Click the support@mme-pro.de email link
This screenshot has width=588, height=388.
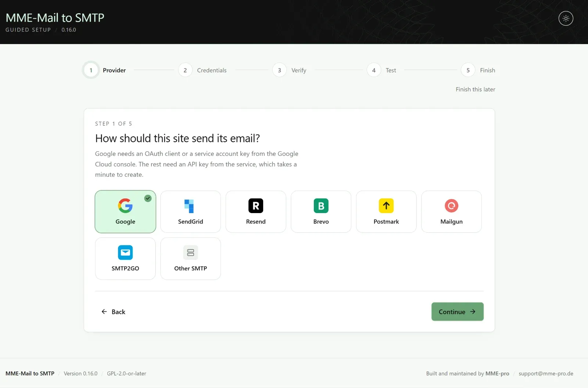pyautogui.click(x=546, y=373)
